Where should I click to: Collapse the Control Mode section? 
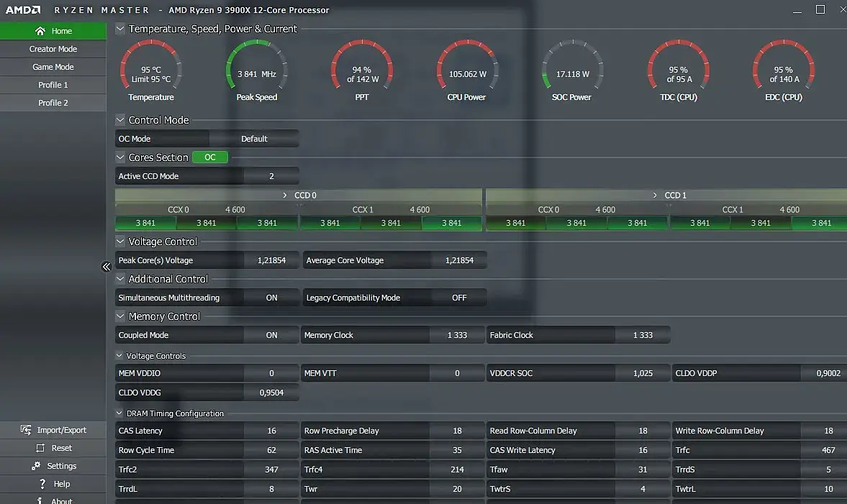point(120,120)
